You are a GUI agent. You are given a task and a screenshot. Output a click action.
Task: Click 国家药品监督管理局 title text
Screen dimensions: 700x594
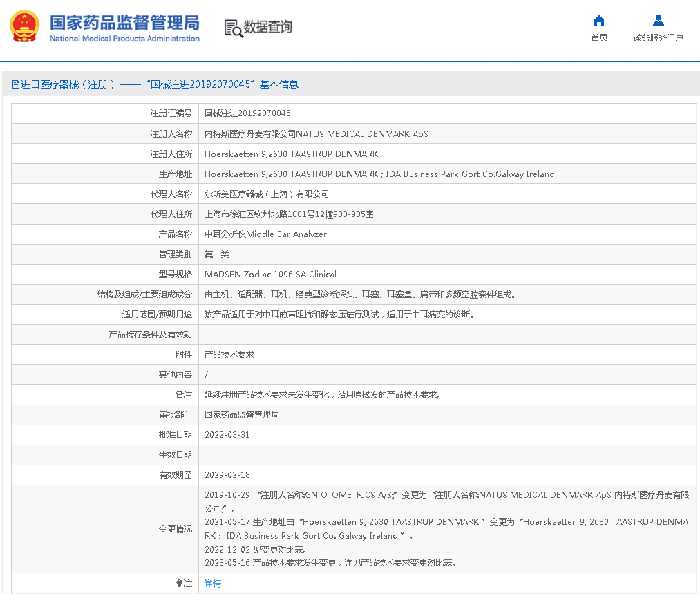(124, 21)
